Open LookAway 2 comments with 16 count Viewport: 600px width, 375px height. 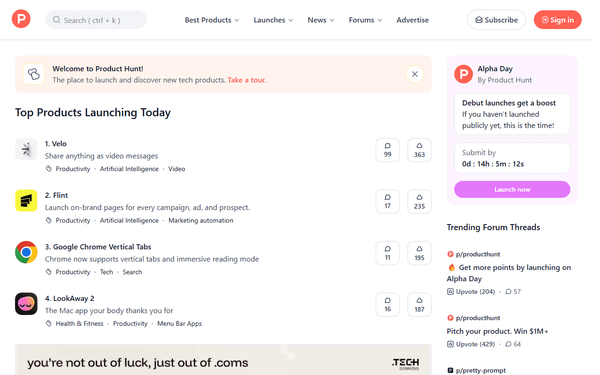(x=387, y=305)
